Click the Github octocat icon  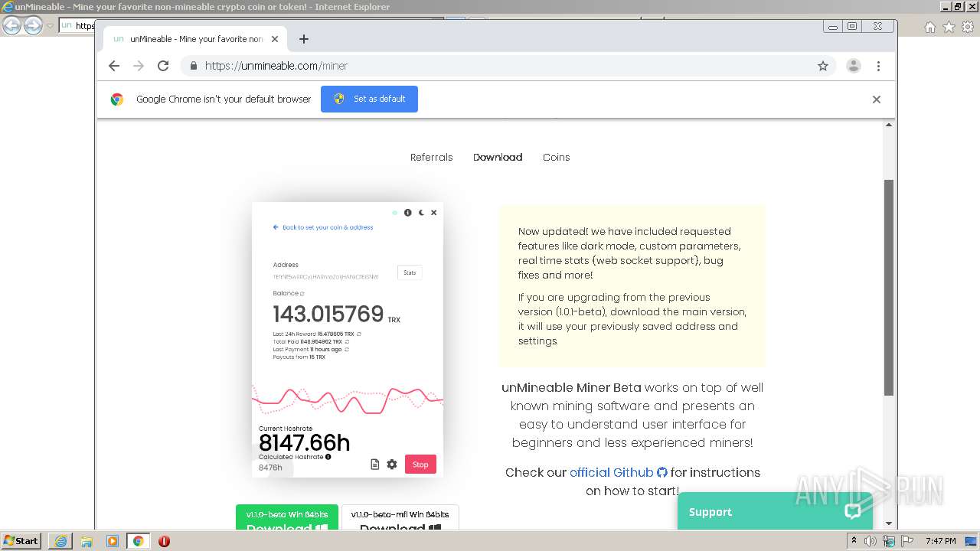click(662, 472)
